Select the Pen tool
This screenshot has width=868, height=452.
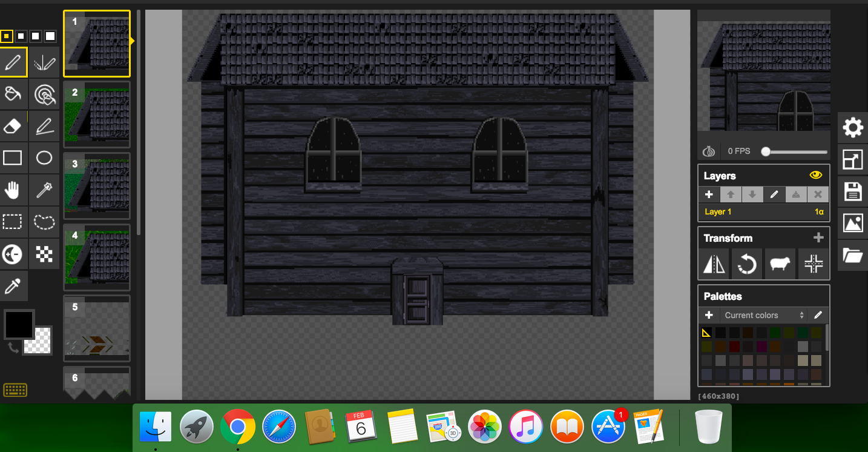click(13, 62)
